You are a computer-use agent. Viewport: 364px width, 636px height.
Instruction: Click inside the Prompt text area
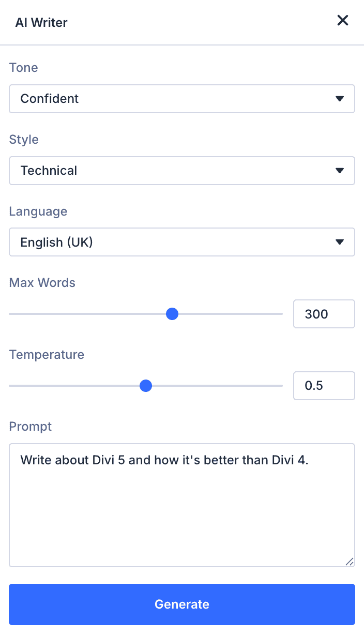(182, 512)
